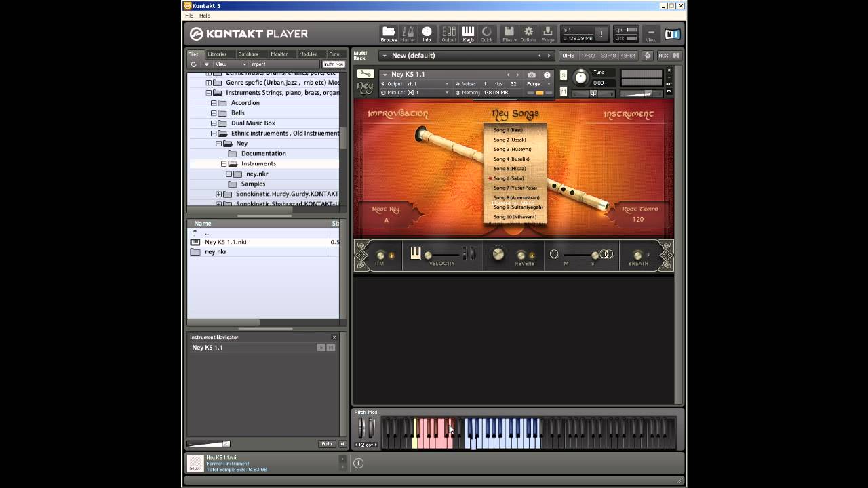Toggle Instr Nav button
Viewport: 868px width, 488px height.
[334, 64]
